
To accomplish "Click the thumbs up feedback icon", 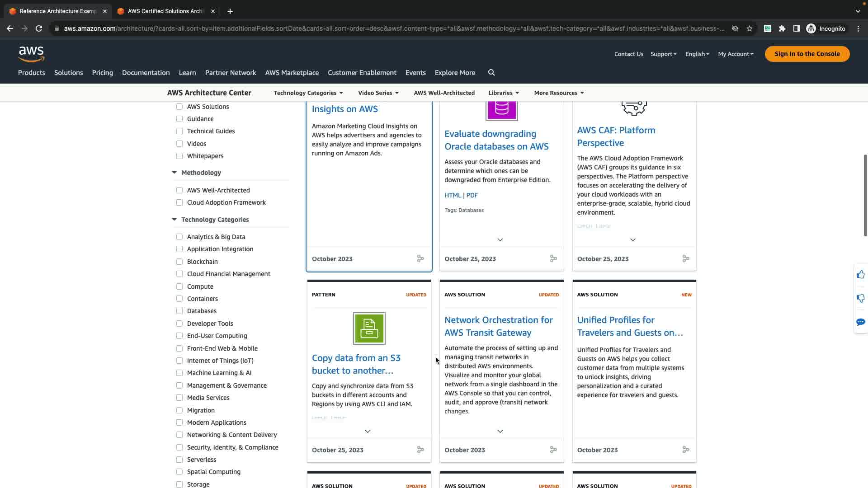I will tap(860, 275).
